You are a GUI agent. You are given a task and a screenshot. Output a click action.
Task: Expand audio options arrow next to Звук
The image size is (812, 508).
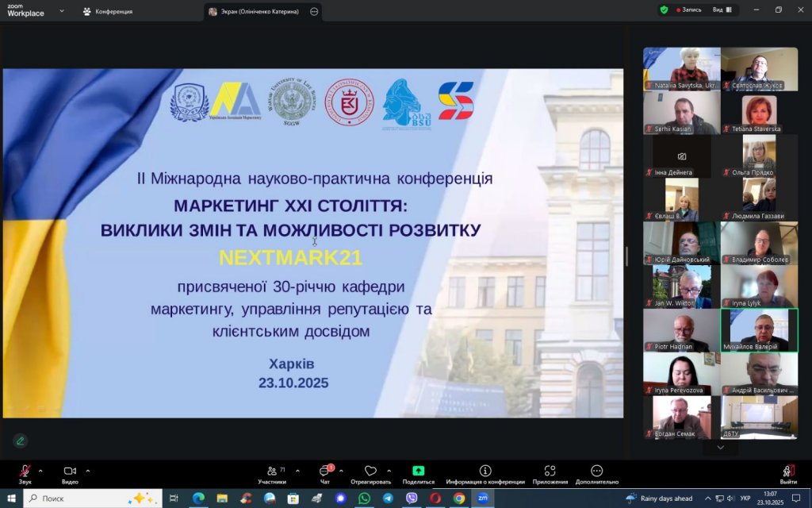coord(40,471)
